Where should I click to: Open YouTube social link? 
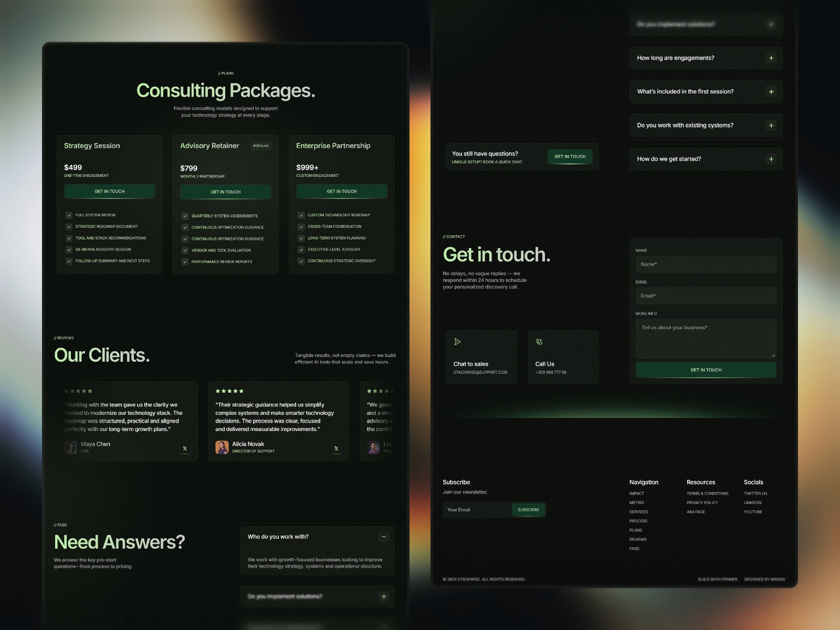tap(753, 512)
